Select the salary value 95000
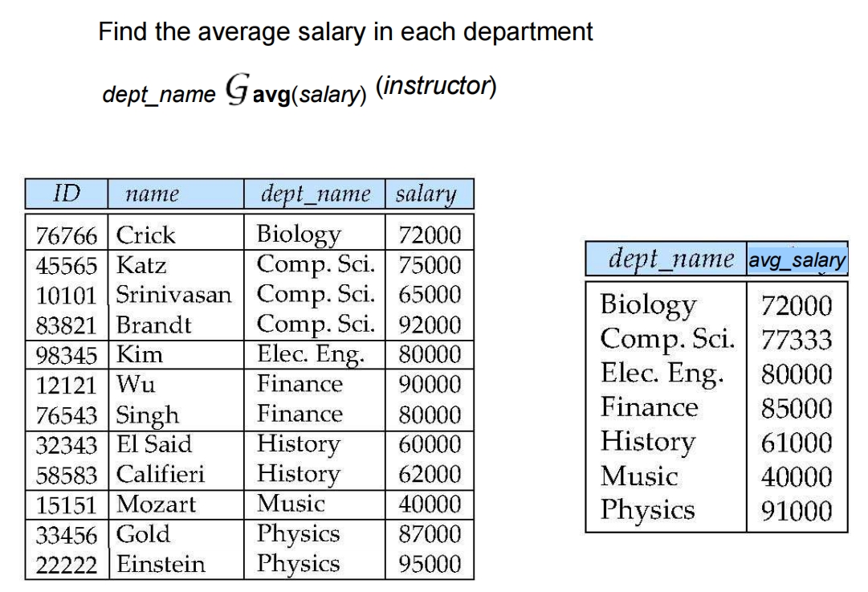 pos(430,564)
